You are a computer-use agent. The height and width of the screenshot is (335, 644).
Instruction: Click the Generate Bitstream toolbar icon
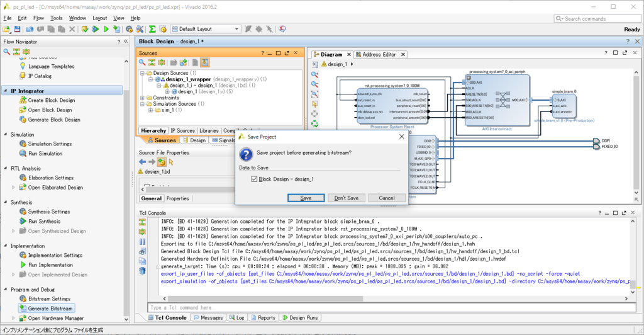tap(116, 29)
